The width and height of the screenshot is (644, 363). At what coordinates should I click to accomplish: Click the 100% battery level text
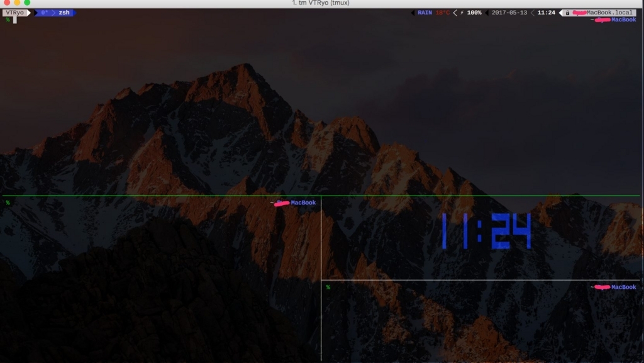coord(474,13)
